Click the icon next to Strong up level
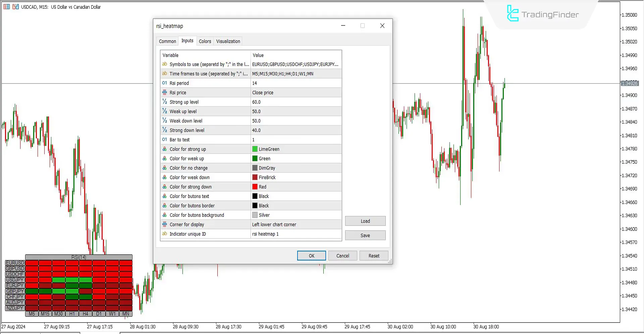Image resolution: width=644 pixels, height=334 pixels. click(164, 102)
